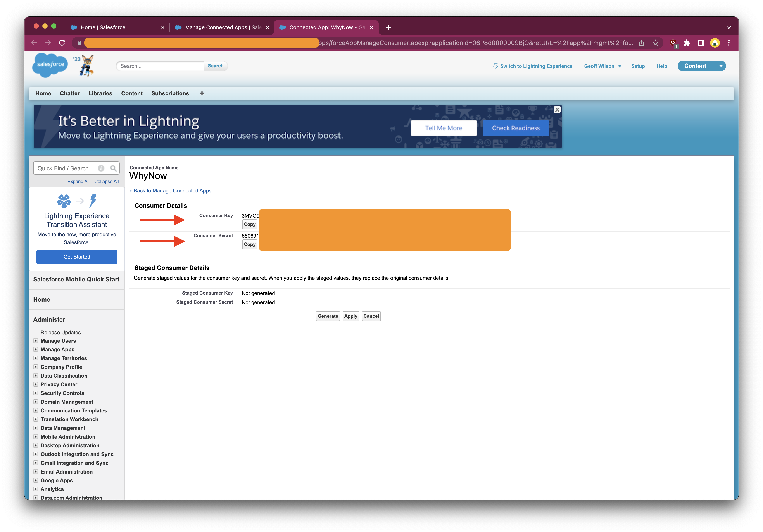
Task: Bookmark this page with the star
Action: (x=655, y=43)
